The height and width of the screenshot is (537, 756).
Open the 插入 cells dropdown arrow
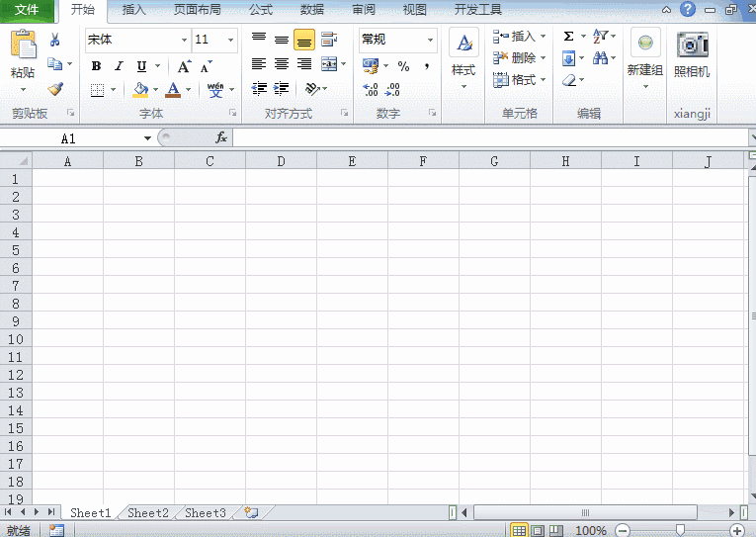pos(543,37)
